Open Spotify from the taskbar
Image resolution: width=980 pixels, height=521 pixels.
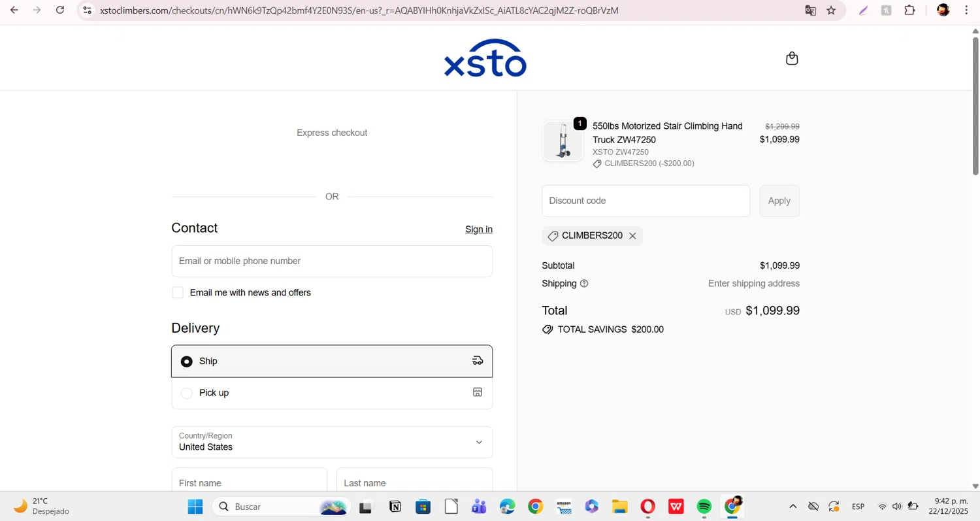click(x=704, y=507)
